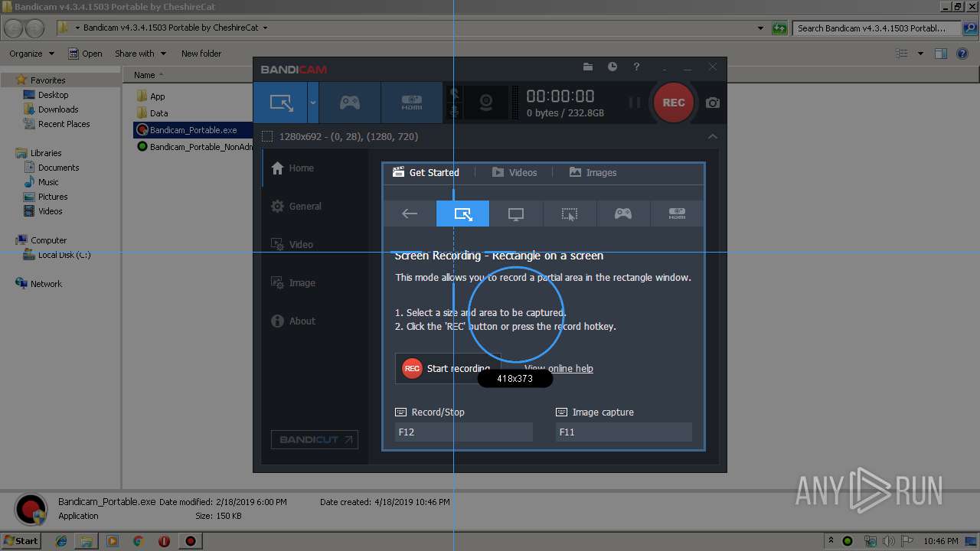Toggle the preview pane icon in Explorer
The width and height of the screenshot is (980, 551).
(x=941, y=54)
